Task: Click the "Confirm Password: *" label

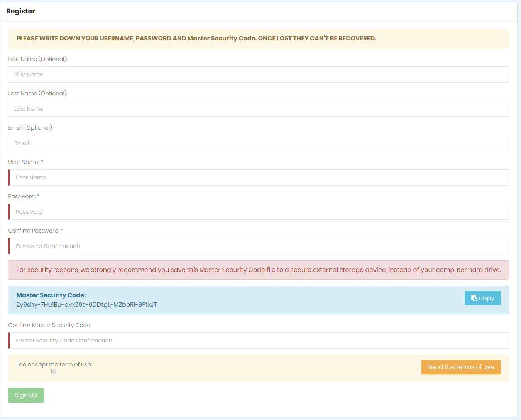Action: coord(36,231)
